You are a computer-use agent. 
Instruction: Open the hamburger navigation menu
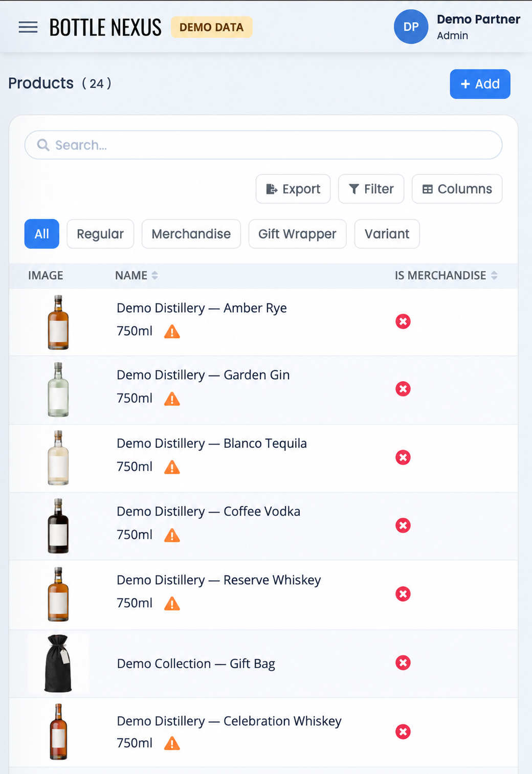click(x=28, y=27)
